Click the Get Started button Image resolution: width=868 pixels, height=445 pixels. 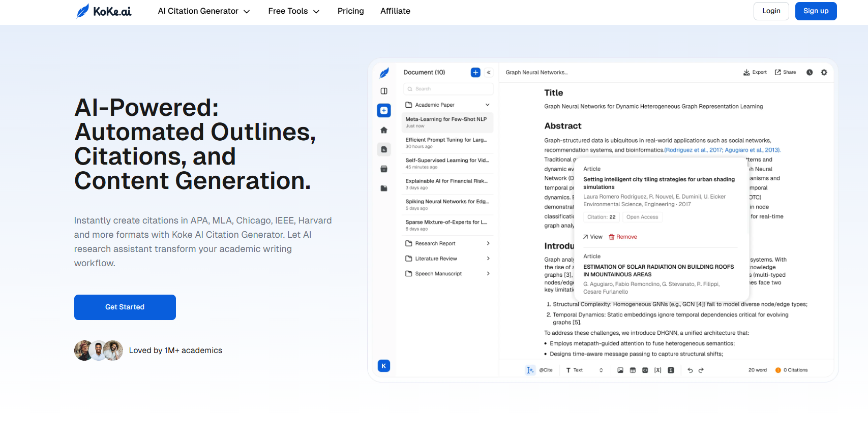pos(125,307)
